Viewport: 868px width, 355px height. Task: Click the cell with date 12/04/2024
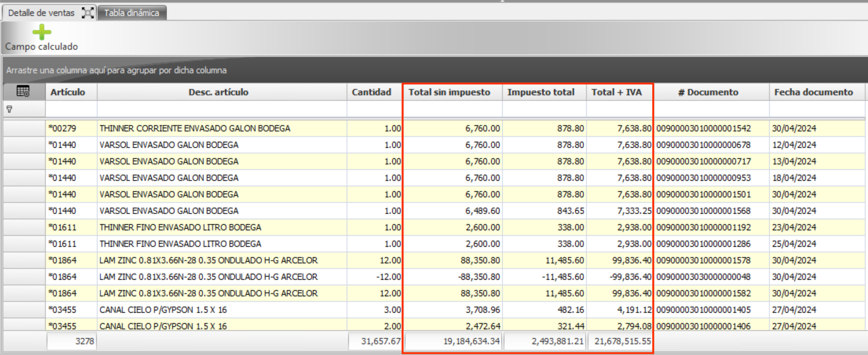794,145
